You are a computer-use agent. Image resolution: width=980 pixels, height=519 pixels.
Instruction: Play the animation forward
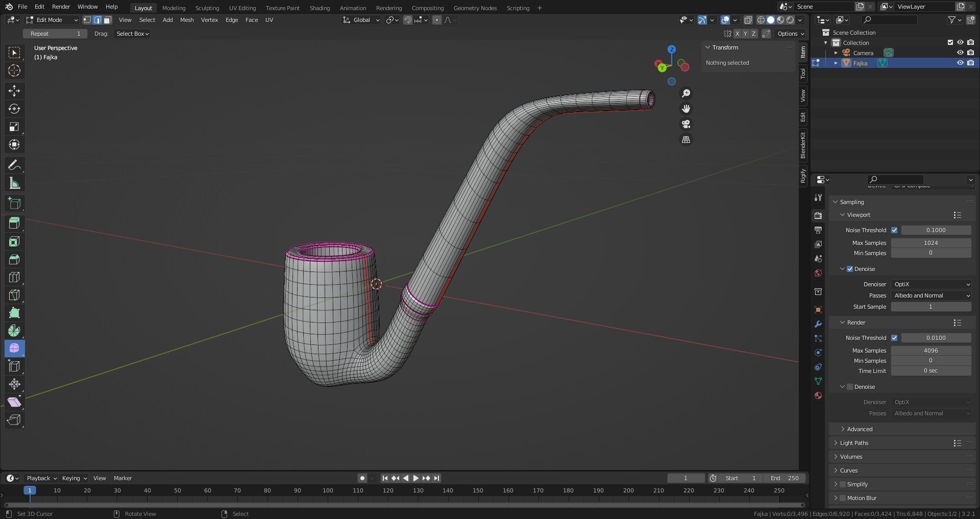(415, 478)
